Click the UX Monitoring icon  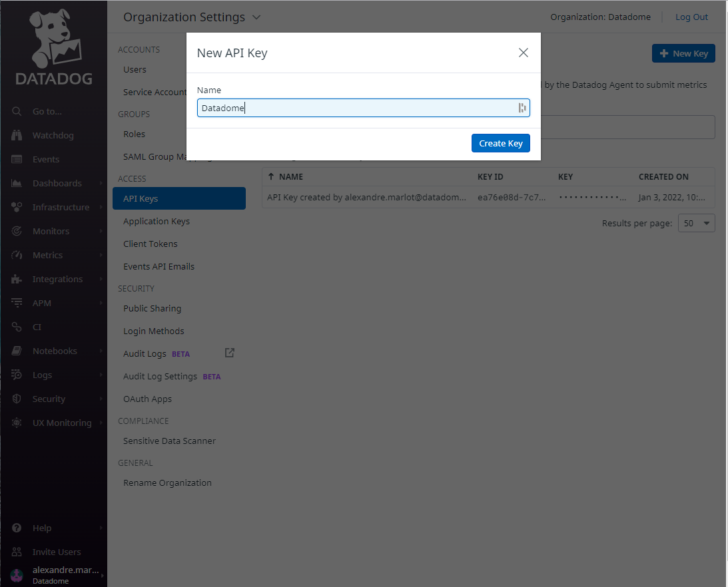coord(17,423)
